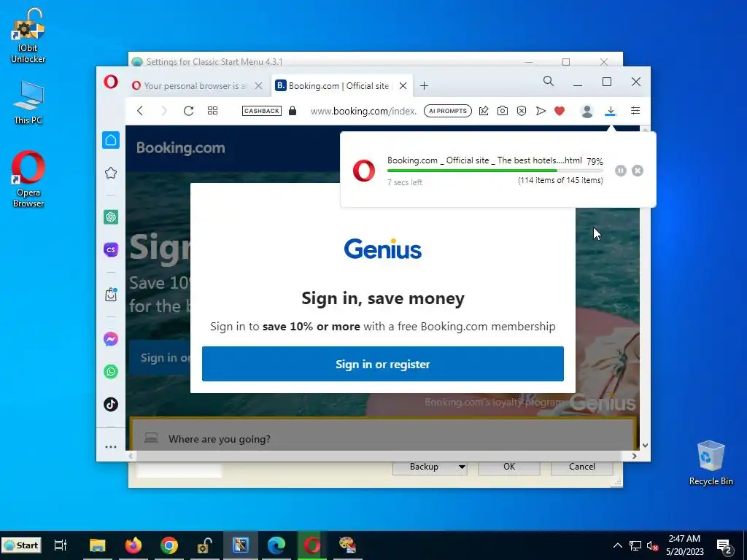Take a snapshot with camera icon
Viewport: 747px width, 560px height.
pos(502,111)
